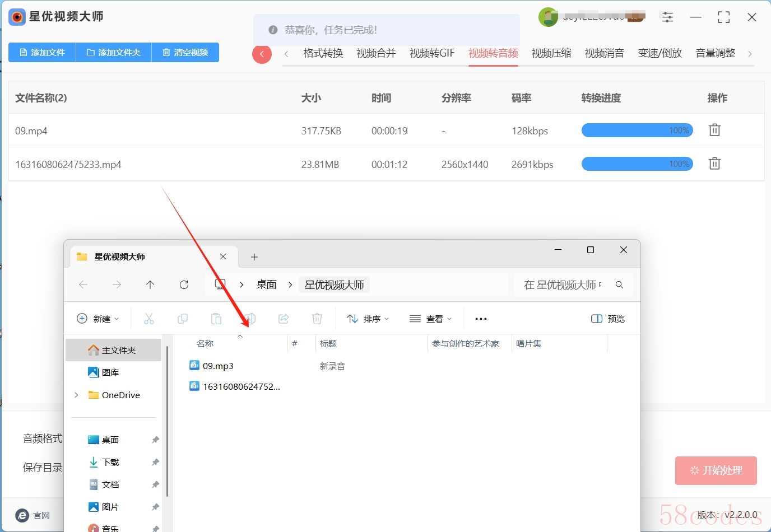Delete 1631608062475233.mp4 with trash icon
The image size is (771, 532).
[x=714, y=164]
